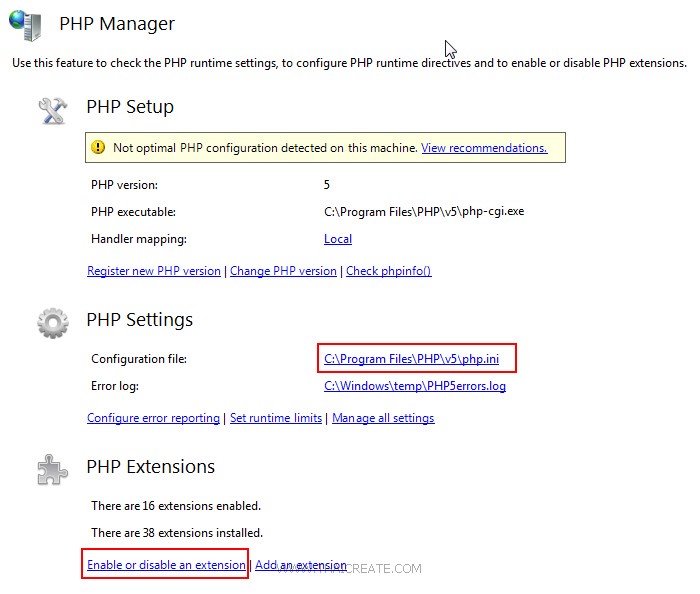The height and width of the screenshot is (594, 700).
Task: Open Check phpinfo() link
Action: [388, 271]
